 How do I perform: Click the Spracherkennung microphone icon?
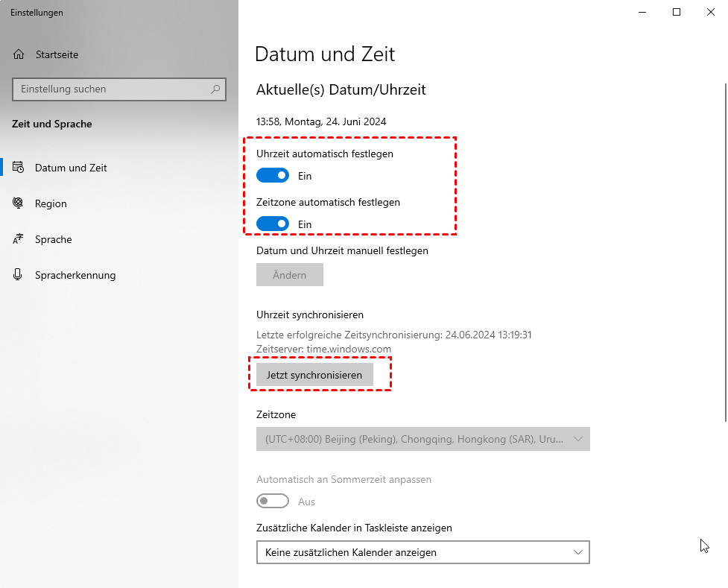pos(19,275)
